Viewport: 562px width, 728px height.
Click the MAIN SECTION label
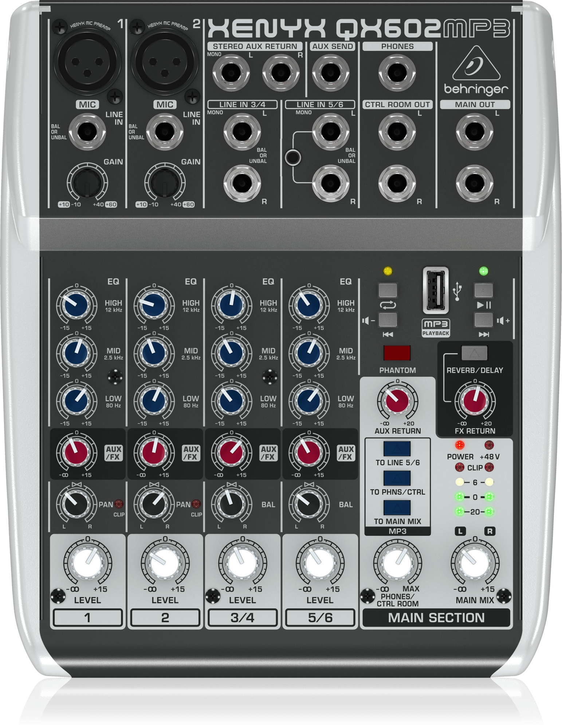click(x=436, y=618)
